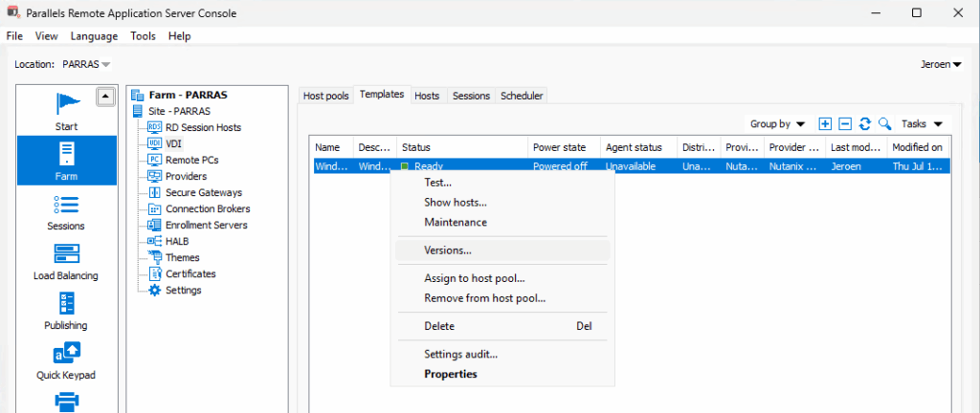Choose Assign to host pool...

pos(502,278)
